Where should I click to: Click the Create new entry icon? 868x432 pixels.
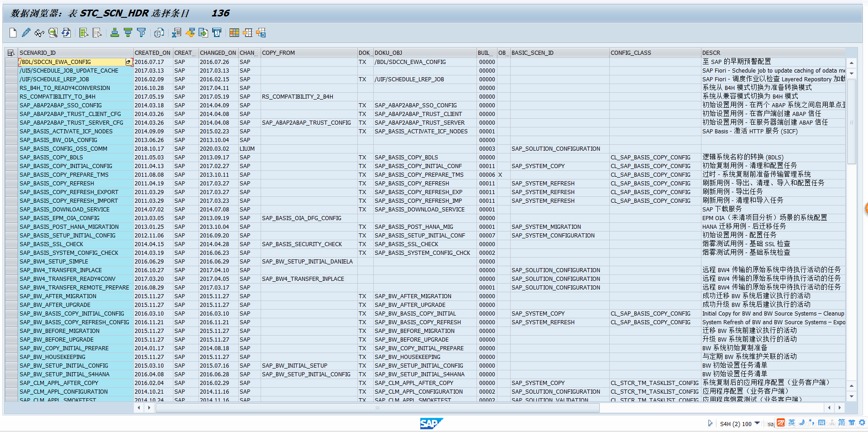click(13, 32)
